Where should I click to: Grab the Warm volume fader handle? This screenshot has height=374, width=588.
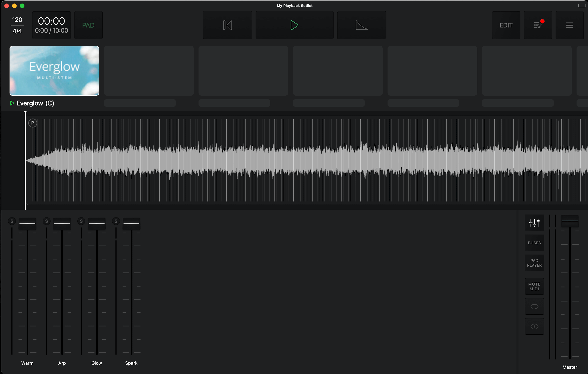(x=27, y=223)
